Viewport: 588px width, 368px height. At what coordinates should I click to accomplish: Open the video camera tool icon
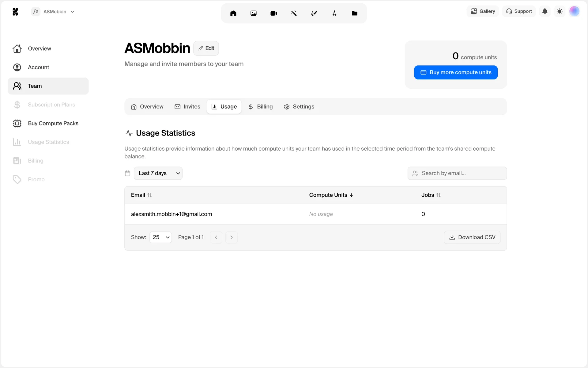click(273, 13)
